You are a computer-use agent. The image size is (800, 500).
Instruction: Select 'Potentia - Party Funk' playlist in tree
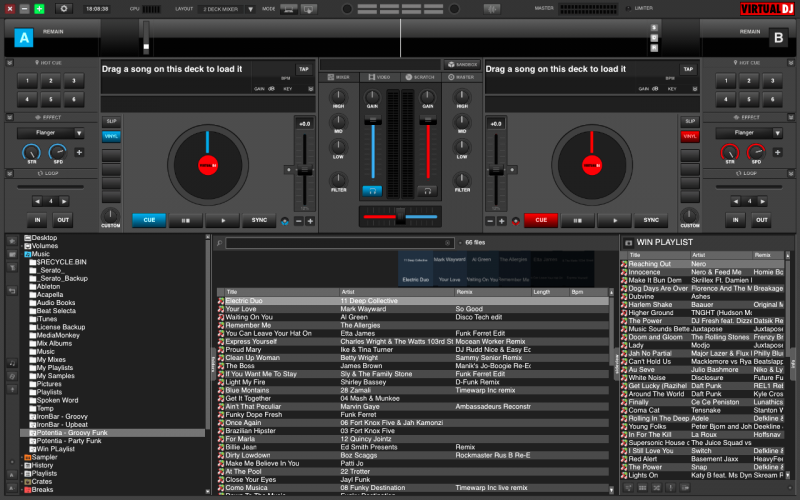(69, 441)
